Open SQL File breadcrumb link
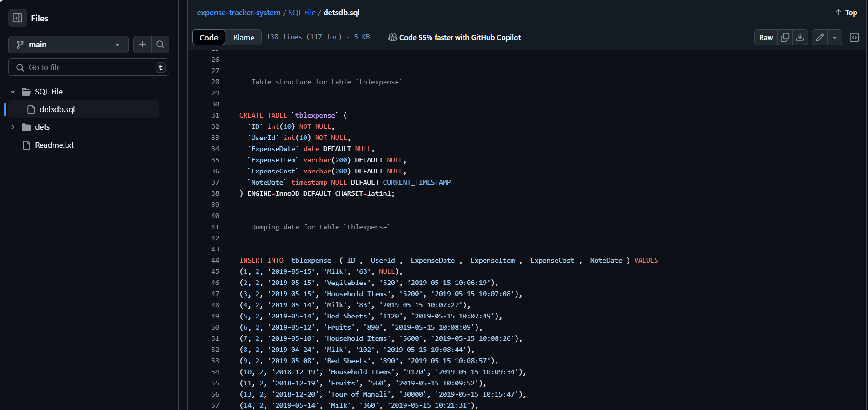This screenshot has width=868, height=410. [302, 13]
